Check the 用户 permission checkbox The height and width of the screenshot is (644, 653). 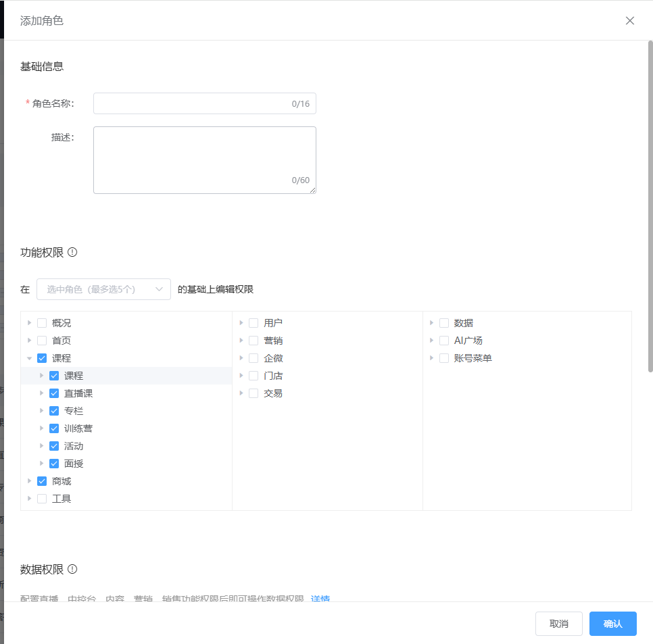[x=253, y=322]
